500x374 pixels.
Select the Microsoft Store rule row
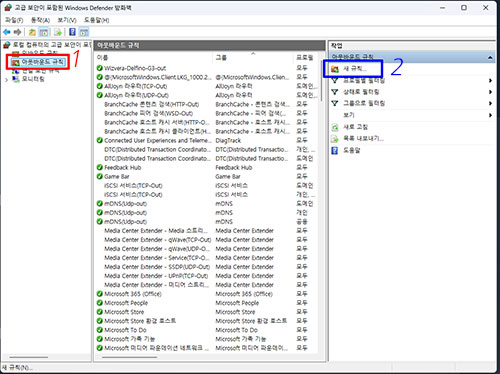[x=207, y=312]
